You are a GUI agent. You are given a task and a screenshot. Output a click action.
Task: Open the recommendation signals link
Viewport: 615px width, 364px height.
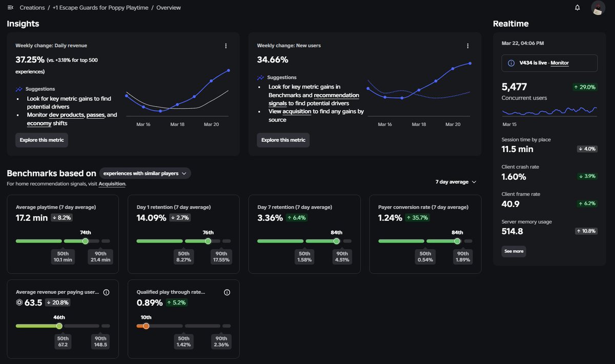click(x=313, y=99)
